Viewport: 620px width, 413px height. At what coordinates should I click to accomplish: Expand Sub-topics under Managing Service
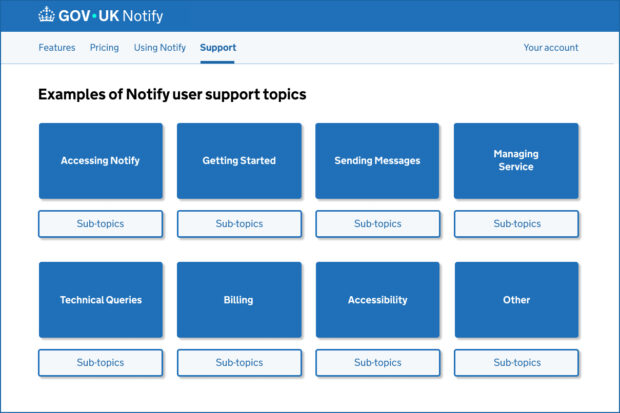tap(516, 224)
